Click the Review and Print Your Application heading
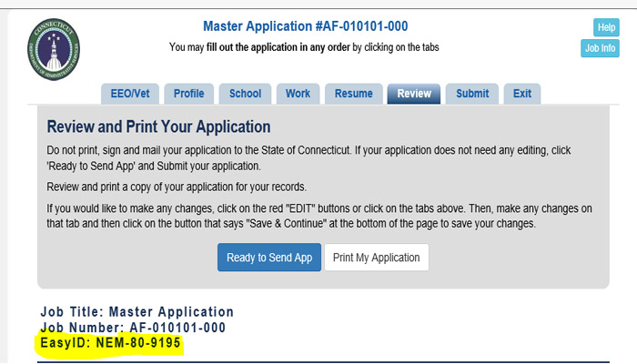 pos(159,126)
